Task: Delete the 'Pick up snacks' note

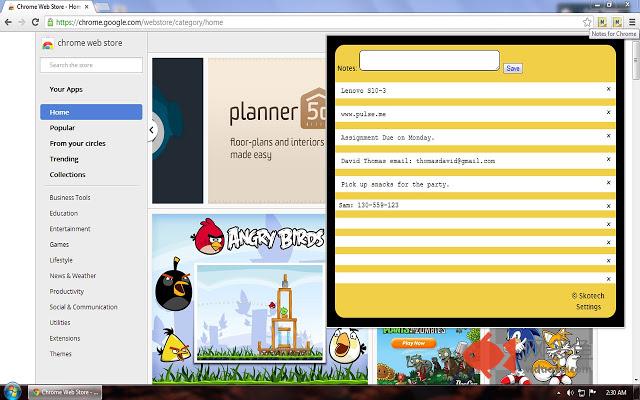Action: tap(608, 182)
